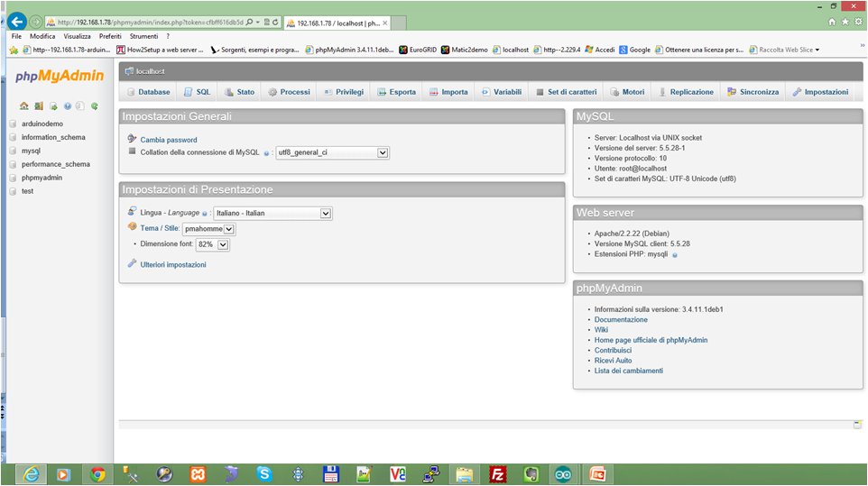Go to the Privilegi tab
Image resolution: width=868 pixels, height=486 pixels.
tap(344, 92)
